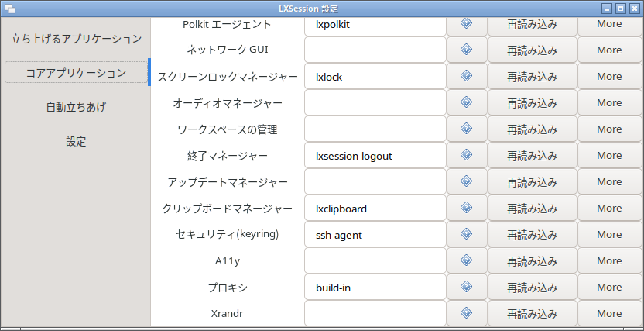
Task: Focus the ワークスペースの管理 text field
Action: 375,129
